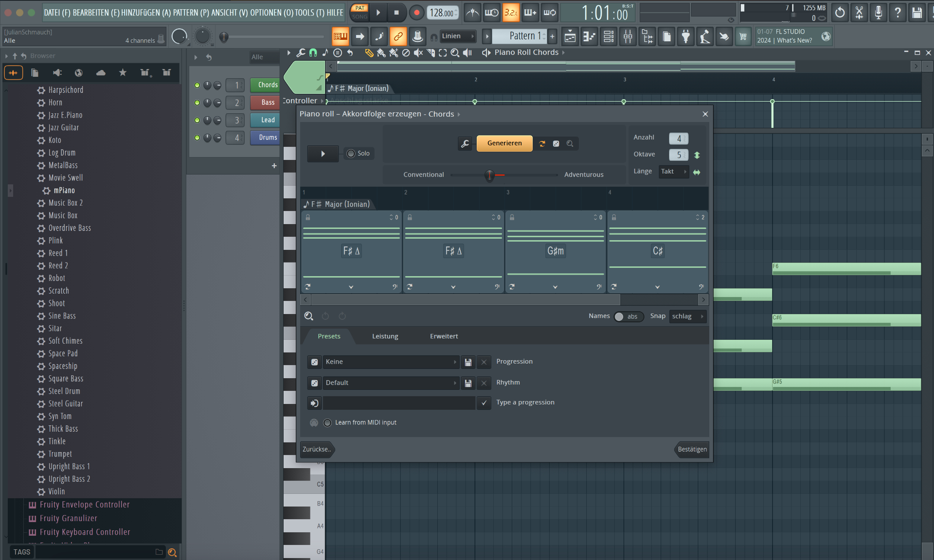Open the PATTERN (P) menu
934x560 pixels.
coord(191,13)
